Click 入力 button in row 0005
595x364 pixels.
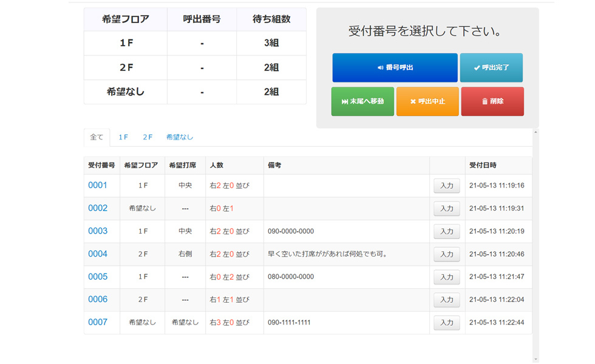pos(447,277)
